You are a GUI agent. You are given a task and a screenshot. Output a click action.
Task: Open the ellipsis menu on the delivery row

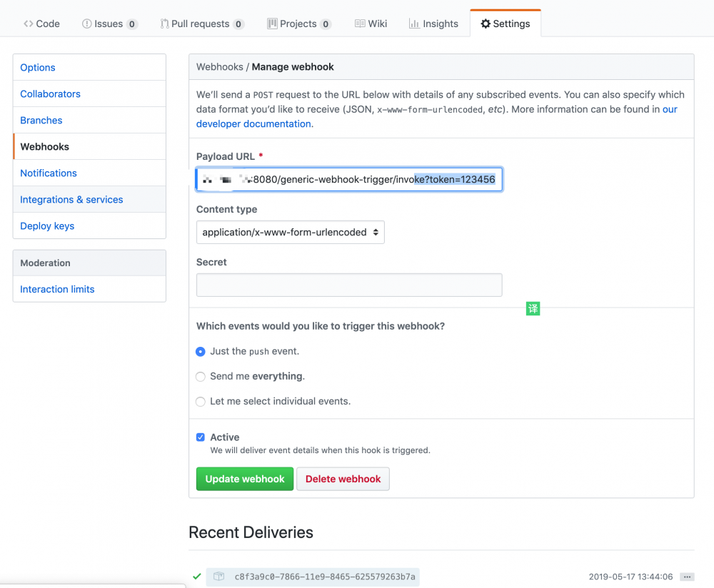[687, 577]
